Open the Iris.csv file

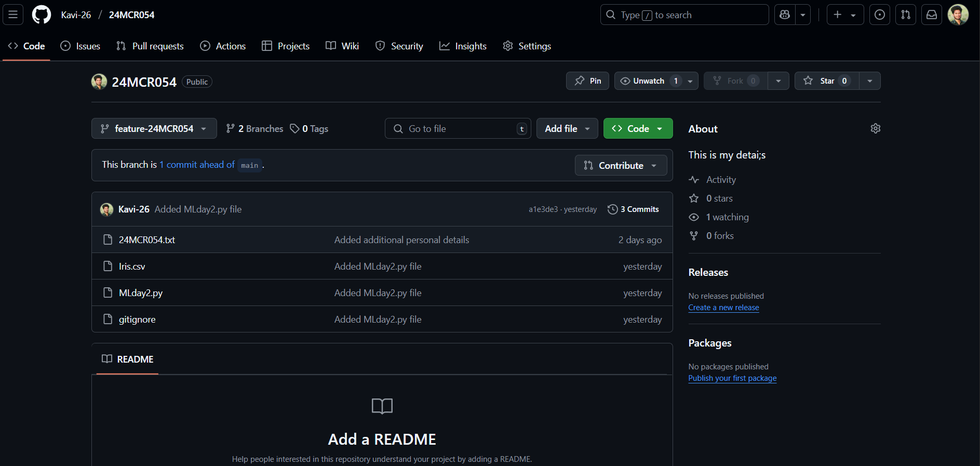(x=132, y=267)
